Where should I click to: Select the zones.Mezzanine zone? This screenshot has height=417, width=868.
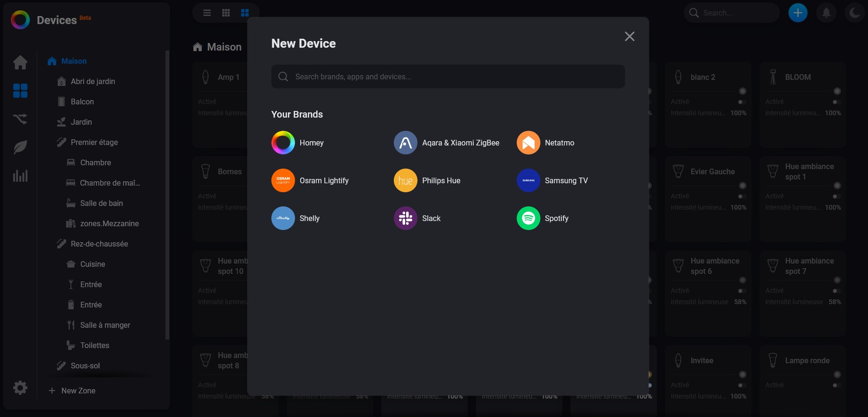[109, 223]
